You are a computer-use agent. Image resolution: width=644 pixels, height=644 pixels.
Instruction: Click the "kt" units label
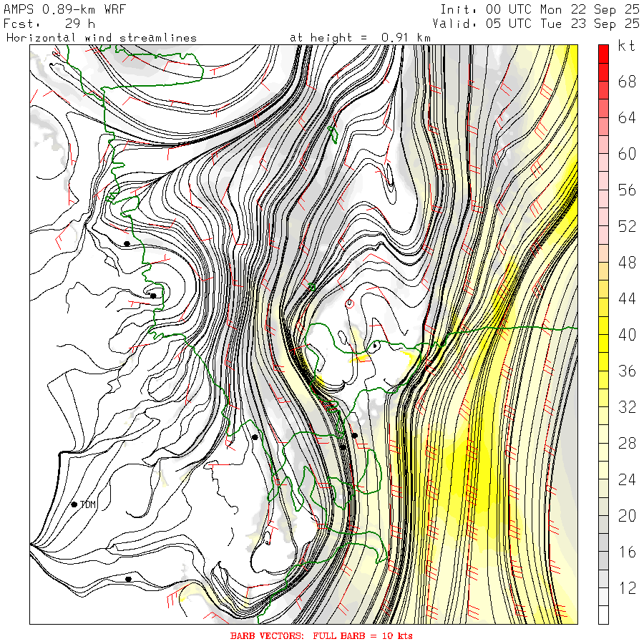(626, 46)
